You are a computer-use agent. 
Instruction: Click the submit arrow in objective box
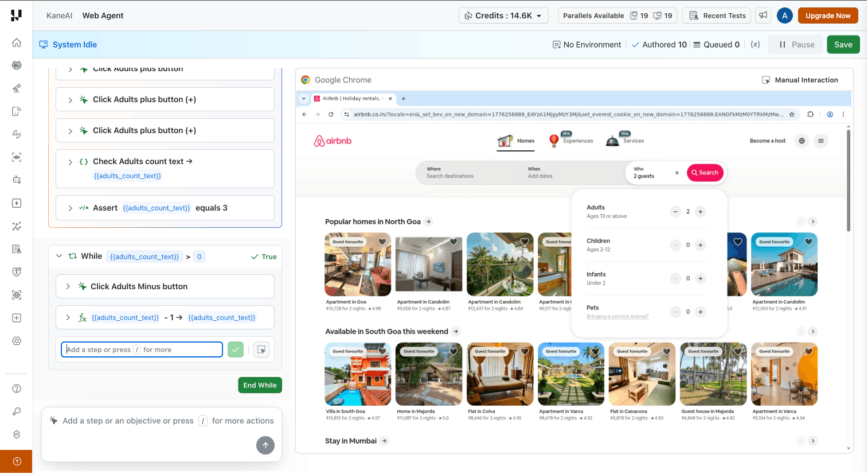point(265,445)
